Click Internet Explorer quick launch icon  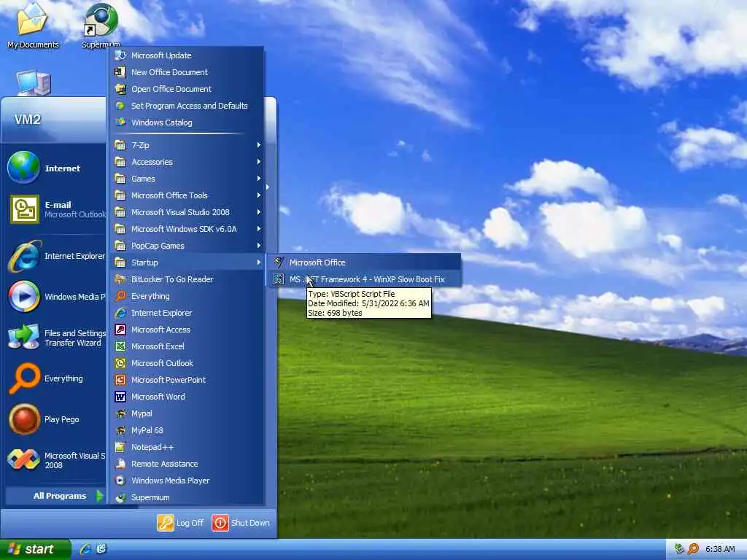(86, 550)
